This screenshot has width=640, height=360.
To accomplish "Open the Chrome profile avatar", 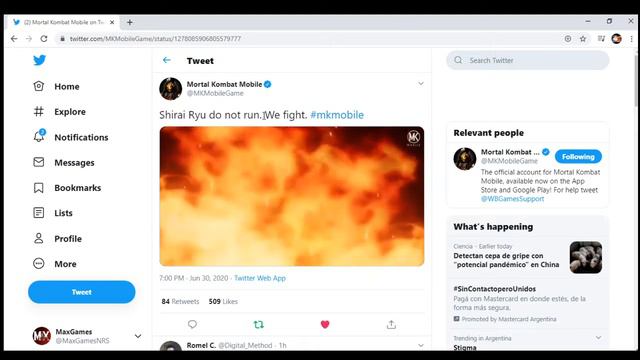I will (616, 39).
